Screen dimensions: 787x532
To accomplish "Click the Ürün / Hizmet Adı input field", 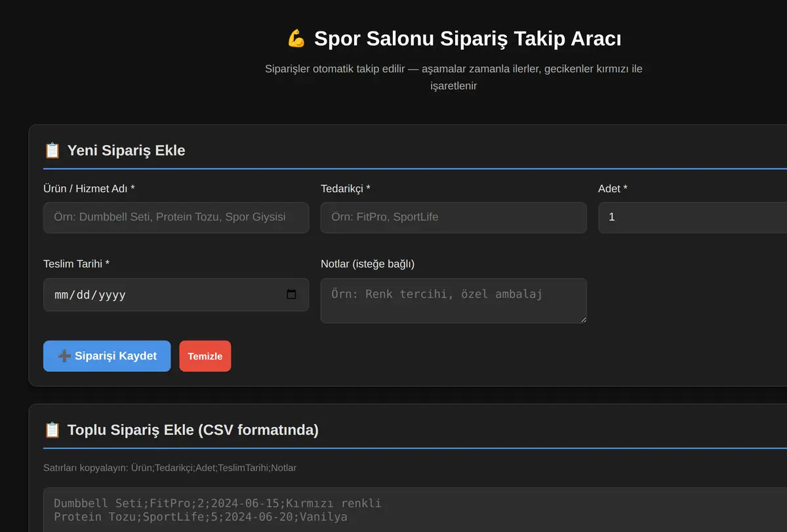I will pos(176,217).
